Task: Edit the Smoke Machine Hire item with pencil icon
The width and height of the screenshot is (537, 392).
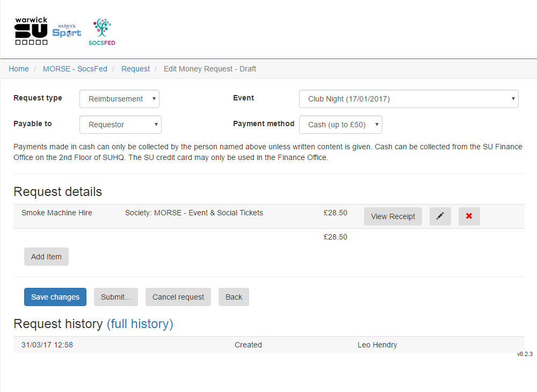Action: click(440, 216)
